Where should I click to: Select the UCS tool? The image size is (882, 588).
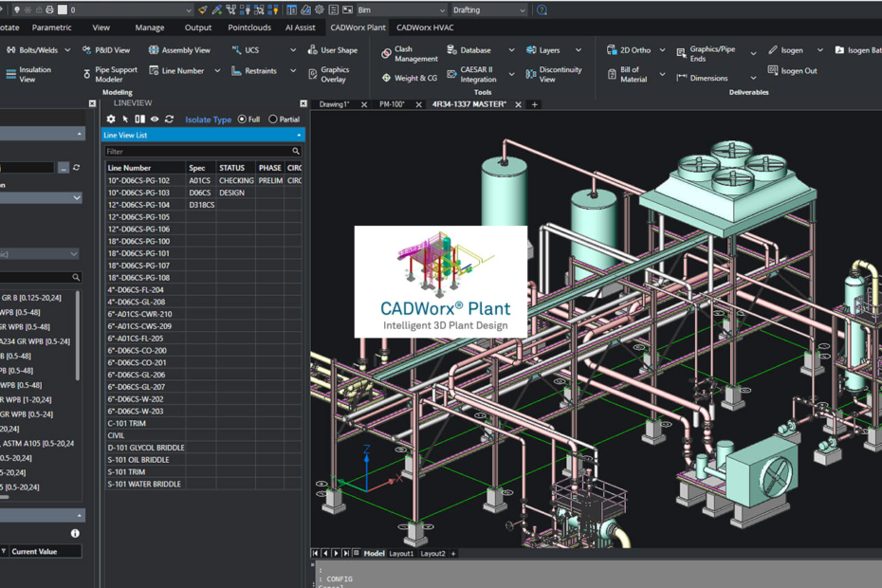click(x=246, y=50)
